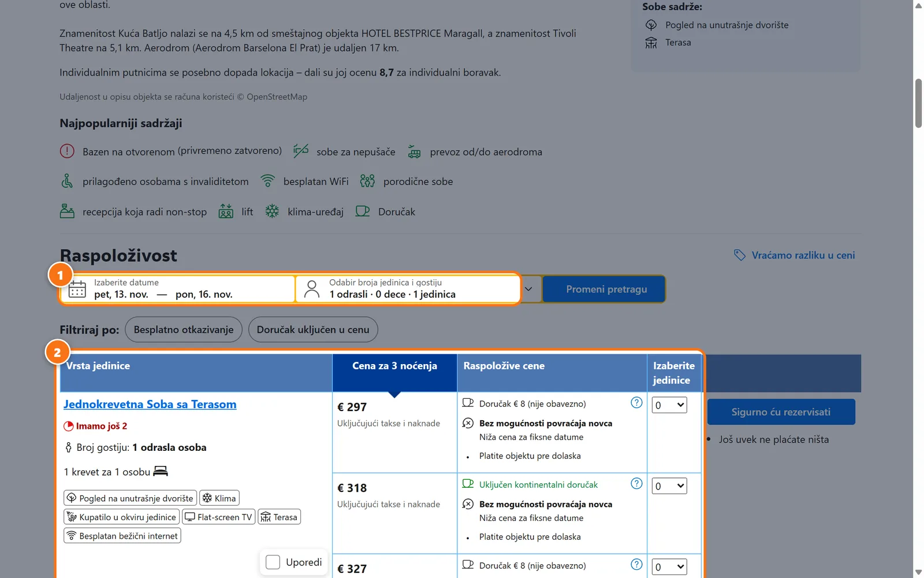Click the Doručak cup icon in popular facilities

pyautogui.click(x=363, y=211)
